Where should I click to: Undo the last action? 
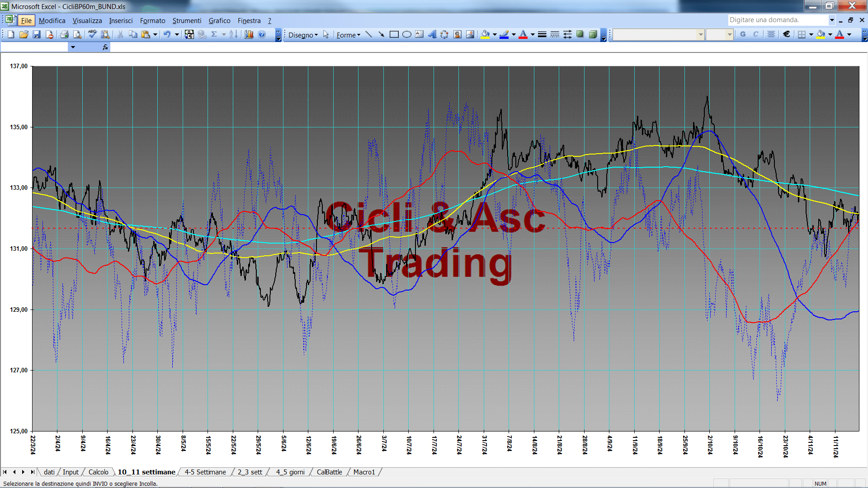[167, 34]
